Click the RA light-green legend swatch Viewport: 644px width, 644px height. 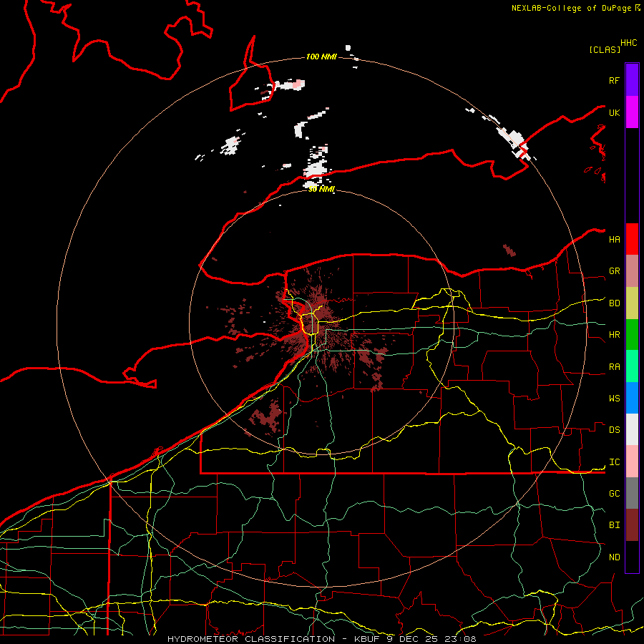(x=632, y=366)
